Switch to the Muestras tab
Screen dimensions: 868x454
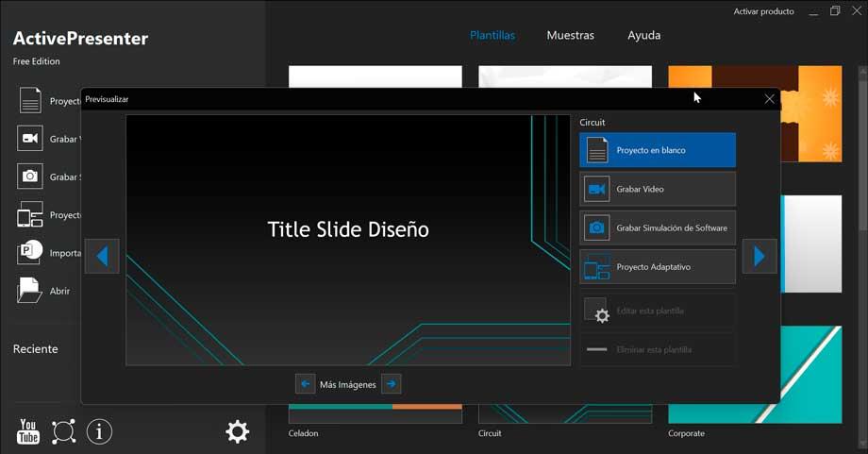click(x=570, y=36)
